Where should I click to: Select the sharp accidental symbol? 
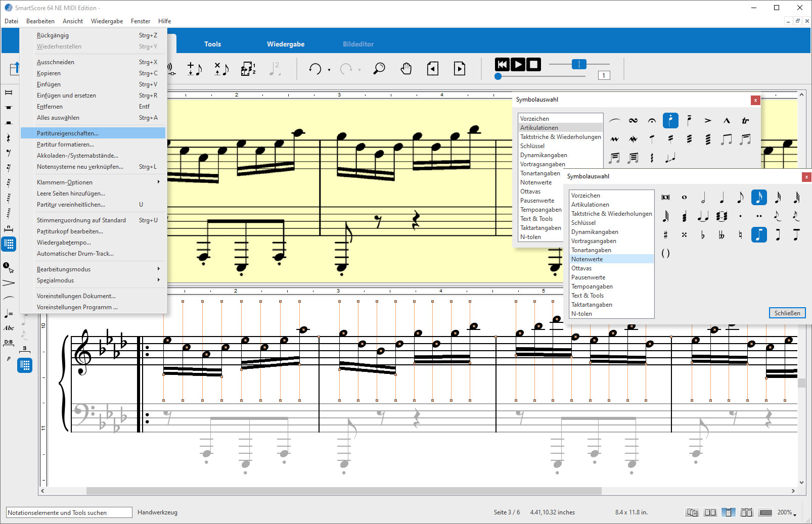point(665,235)
